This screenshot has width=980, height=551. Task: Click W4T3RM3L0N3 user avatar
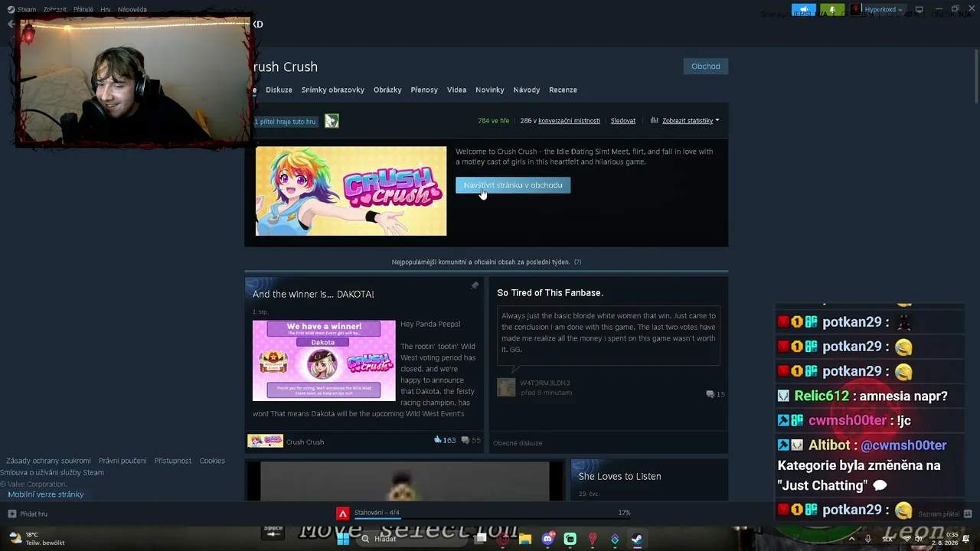(x=506, y=387)
